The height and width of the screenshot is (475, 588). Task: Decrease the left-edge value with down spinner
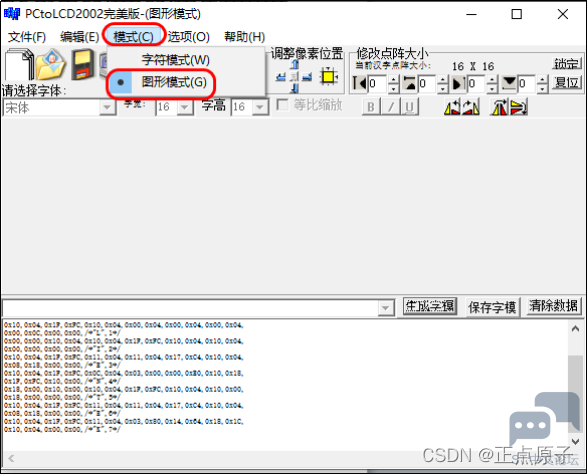pos(393,88)
